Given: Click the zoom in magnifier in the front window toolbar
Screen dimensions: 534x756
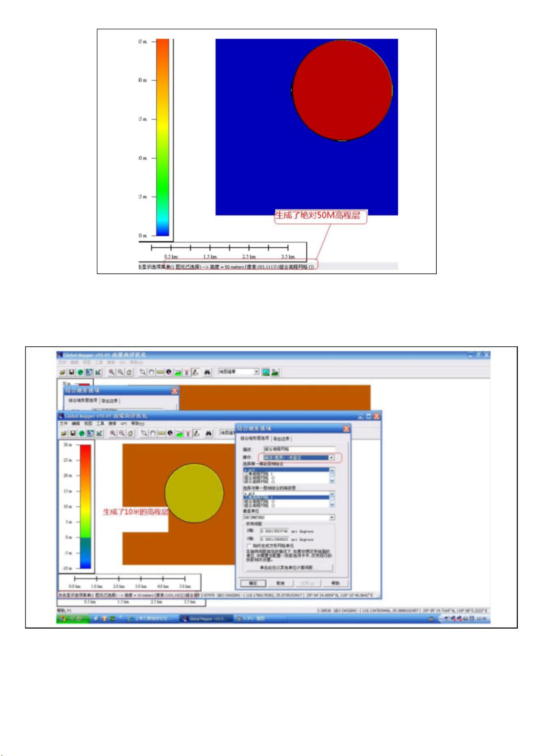Looking at the screenshot, I should (x=113, y=433).
